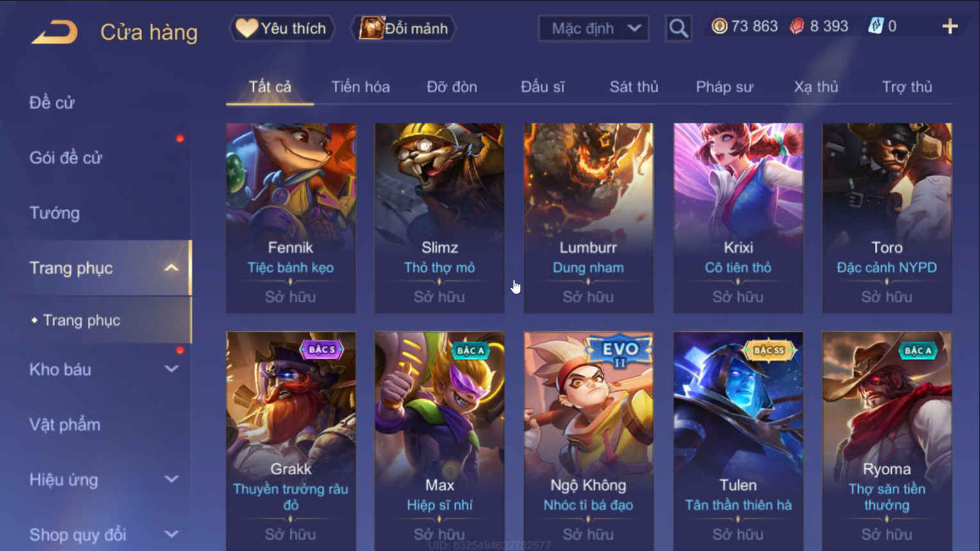The height and width of the screenshot is (551, 980).
Task: Open Tulen Tân thần thiên hà skin
Action: click(738, 441)
